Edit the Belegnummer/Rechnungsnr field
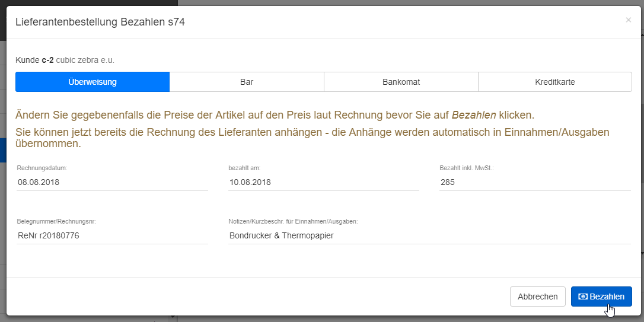 click(112, 235)
